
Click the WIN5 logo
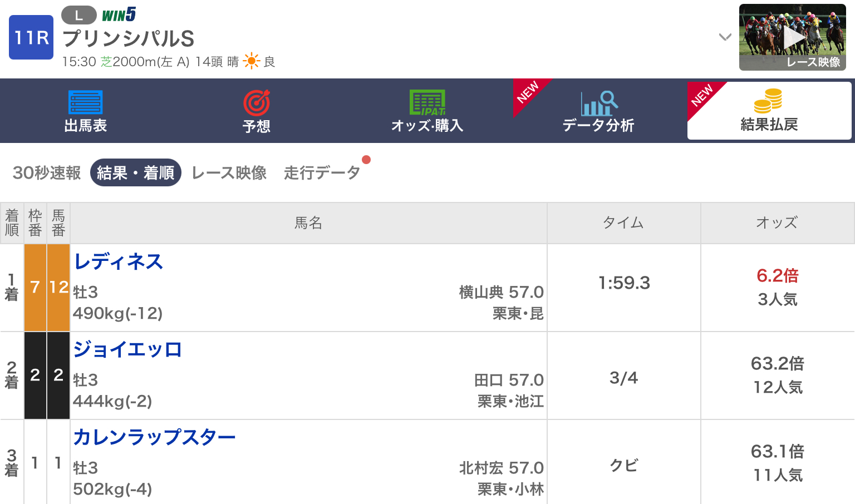tap(119, 14)
